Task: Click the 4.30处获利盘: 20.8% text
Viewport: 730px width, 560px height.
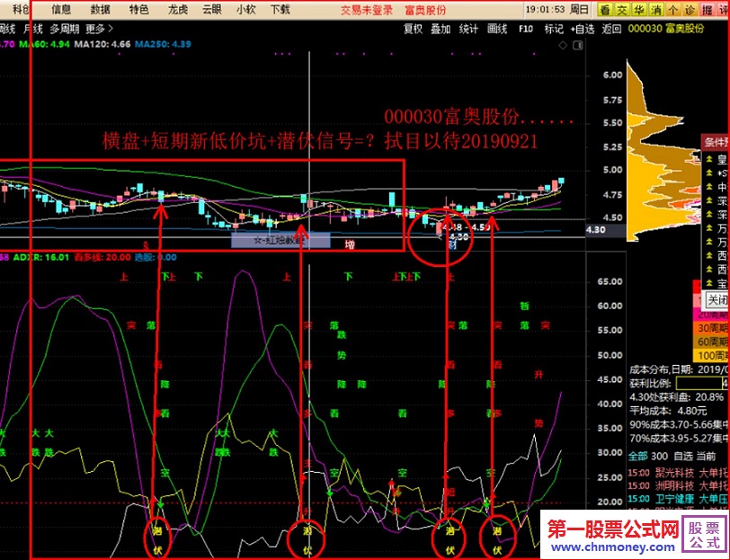Action: coord(676,397)
